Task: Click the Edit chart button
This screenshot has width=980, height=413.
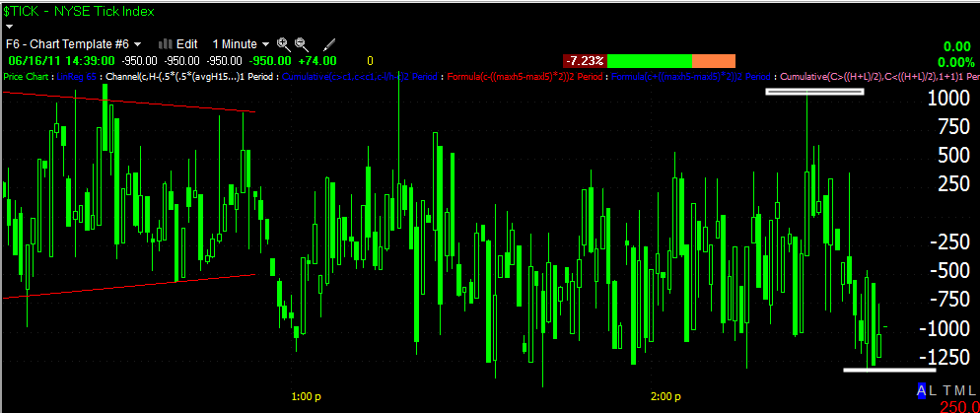Action: 187,43
